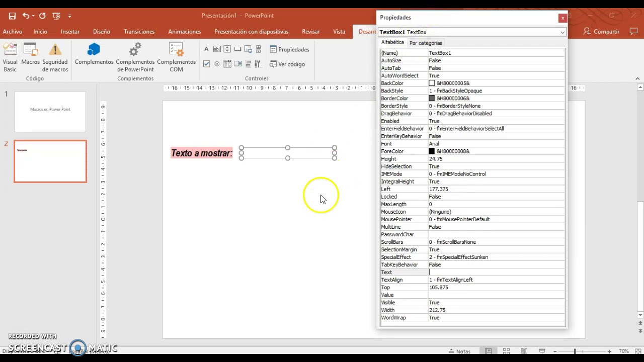Collapse the ribbon with the chevron

(x=637, y=78)
